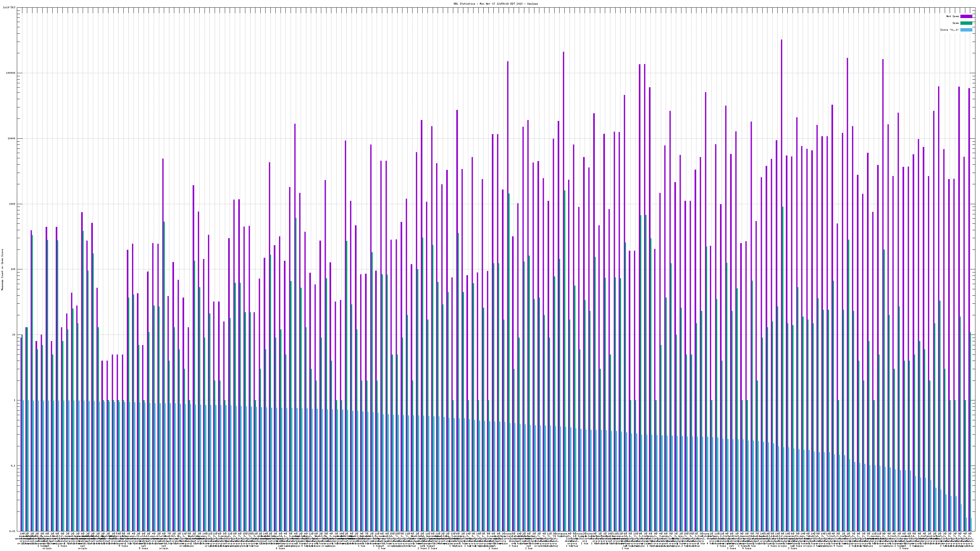Screen dimensions: 980x551
Task: Select the 'Not Spam' legend label
Action: [953, 16]
